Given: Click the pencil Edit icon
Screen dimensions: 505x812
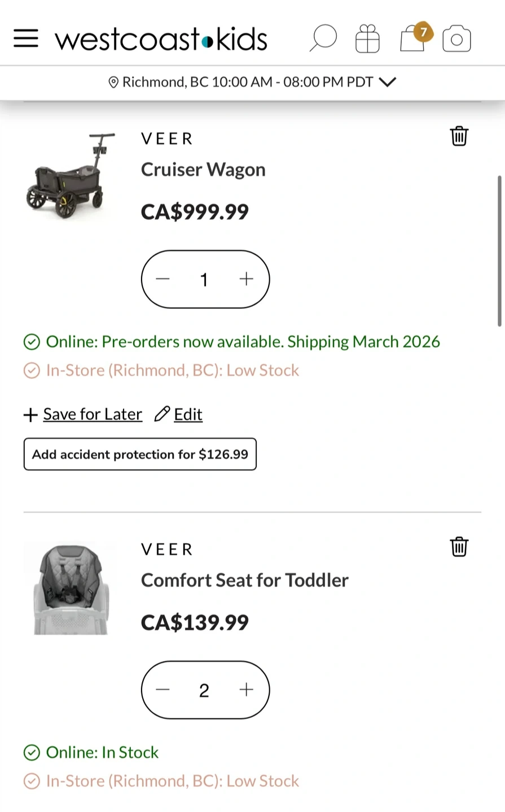Looking at the screenshot, I should pyautogui.click(x=163, y=414).
